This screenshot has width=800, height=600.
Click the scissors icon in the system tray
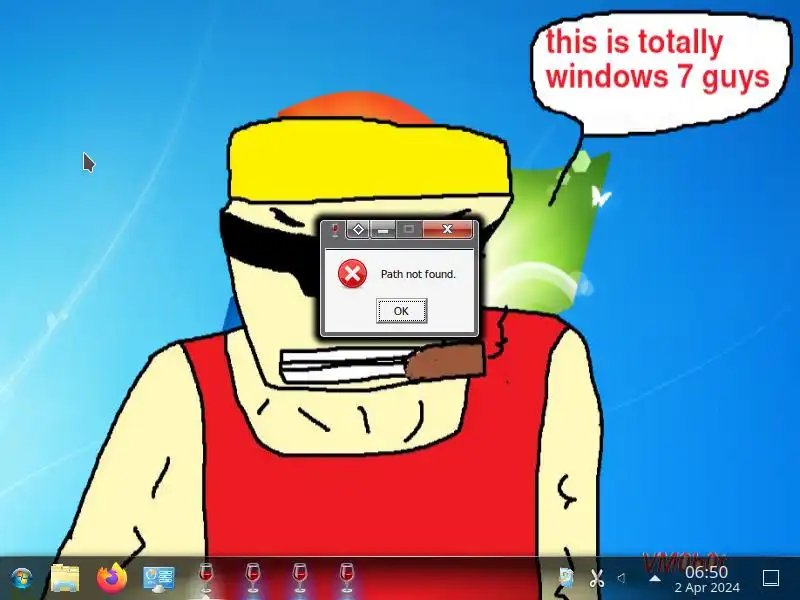click(x=596, y=578)
